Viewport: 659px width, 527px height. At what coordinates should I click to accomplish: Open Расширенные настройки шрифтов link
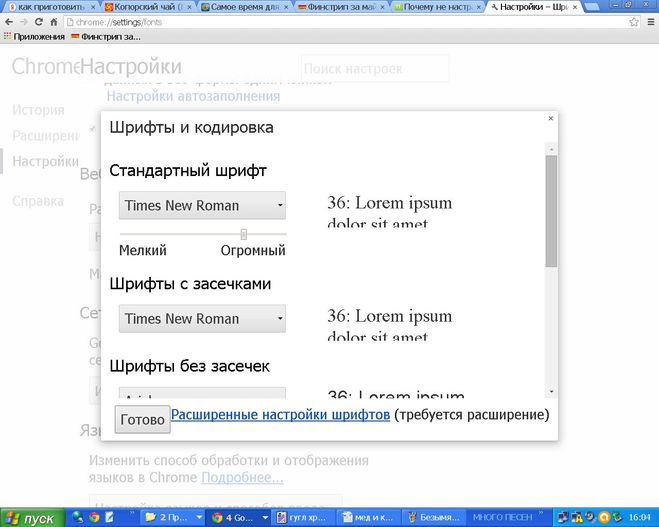pyautogui.click(x=280, y=415)
